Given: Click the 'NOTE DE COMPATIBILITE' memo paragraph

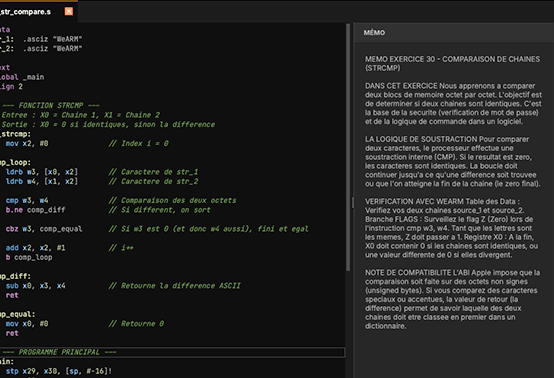Looking at the screenshot, I should (453, 299).
